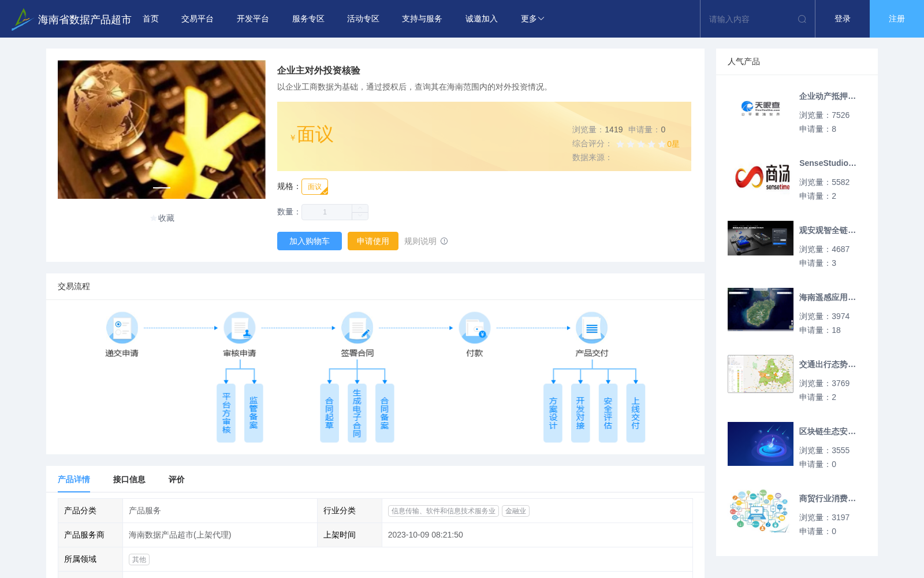
Task: Open 支持与服务 menu
Action: [x=422, y=19]
